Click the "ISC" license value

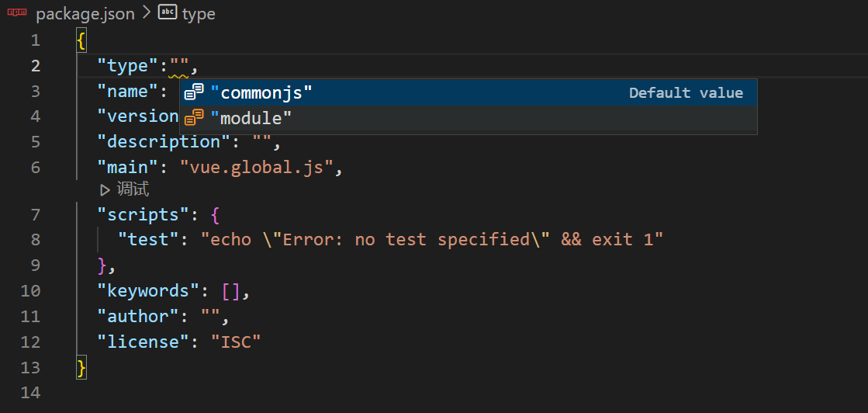click(x=236, y=342)
